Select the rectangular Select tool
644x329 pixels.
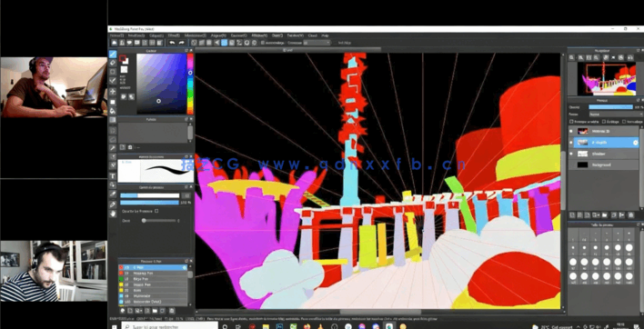[x=113, y=130]
